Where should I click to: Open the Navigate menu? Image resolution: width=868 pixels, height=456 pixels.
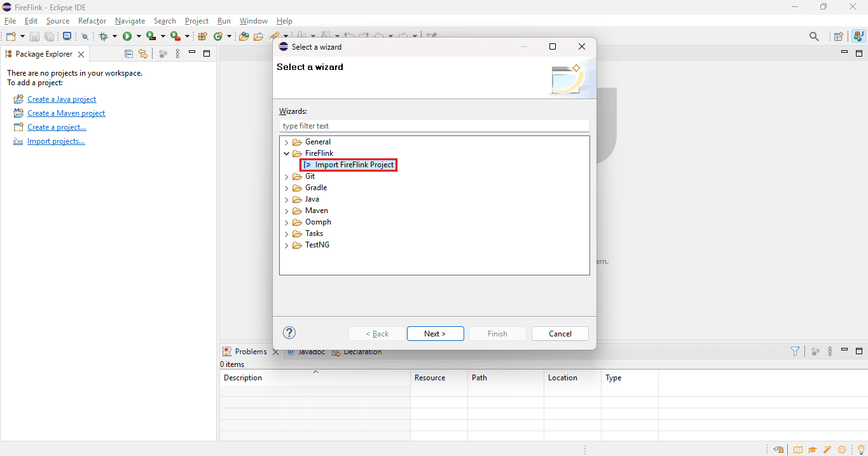[x=130, y=21]
